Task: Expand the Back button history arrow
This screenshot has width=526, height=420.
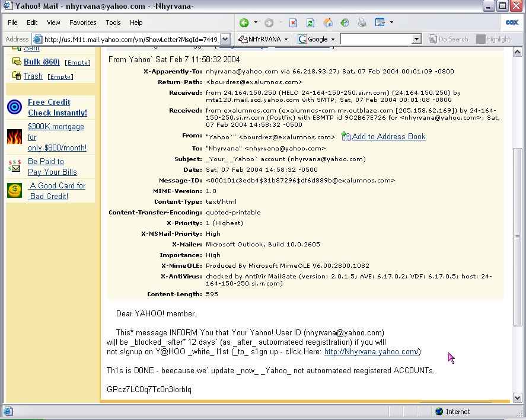Action: coord(256,23)
